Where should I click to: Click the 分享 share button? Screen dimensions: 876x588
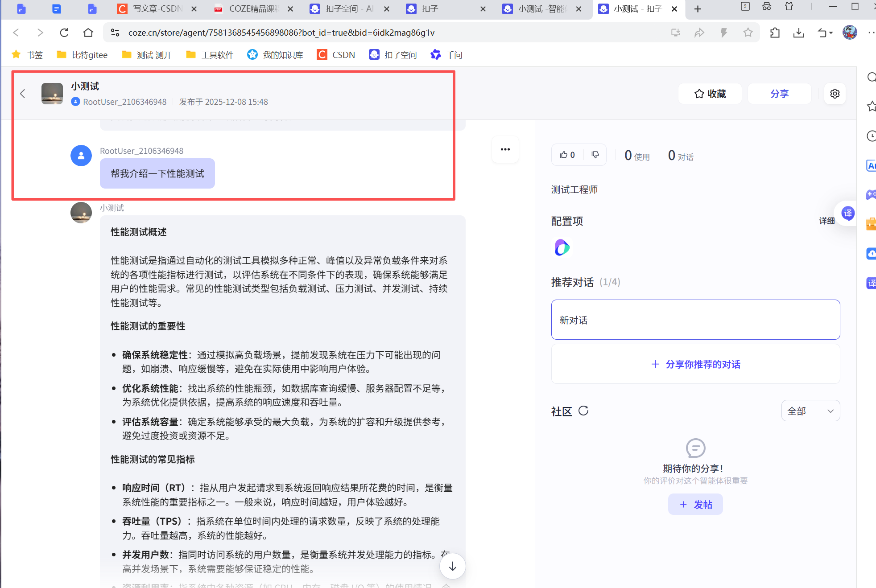[x=779, y=94]
